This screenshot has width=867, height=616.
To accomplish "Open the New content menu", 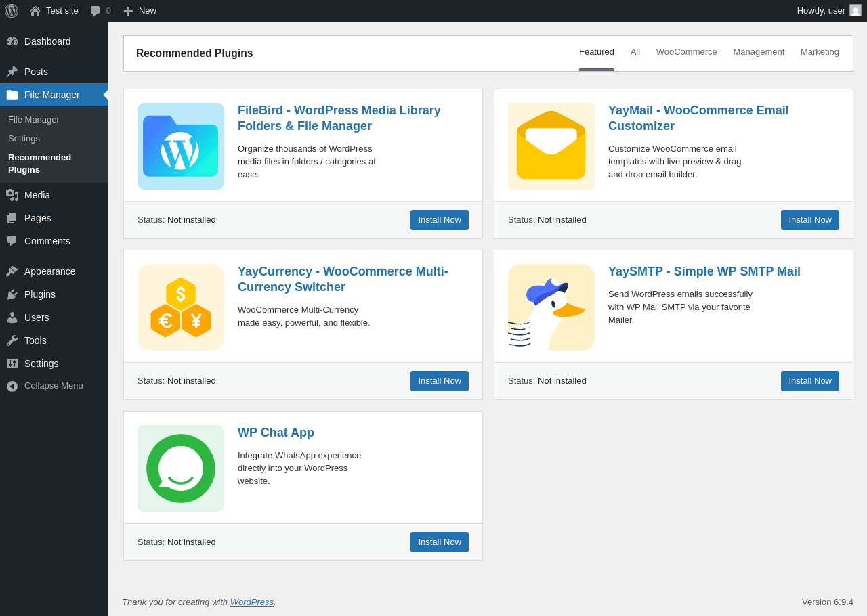I will point(140,11).
